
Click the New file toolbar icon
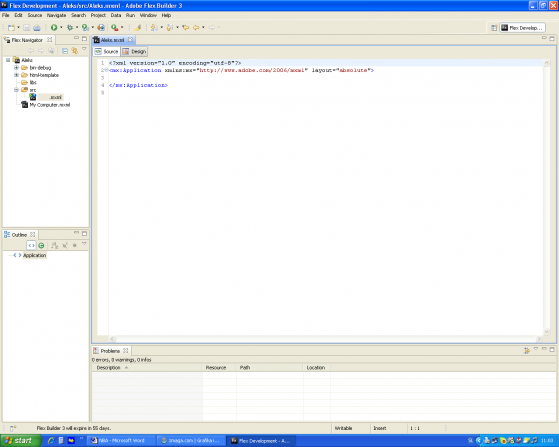11,27
